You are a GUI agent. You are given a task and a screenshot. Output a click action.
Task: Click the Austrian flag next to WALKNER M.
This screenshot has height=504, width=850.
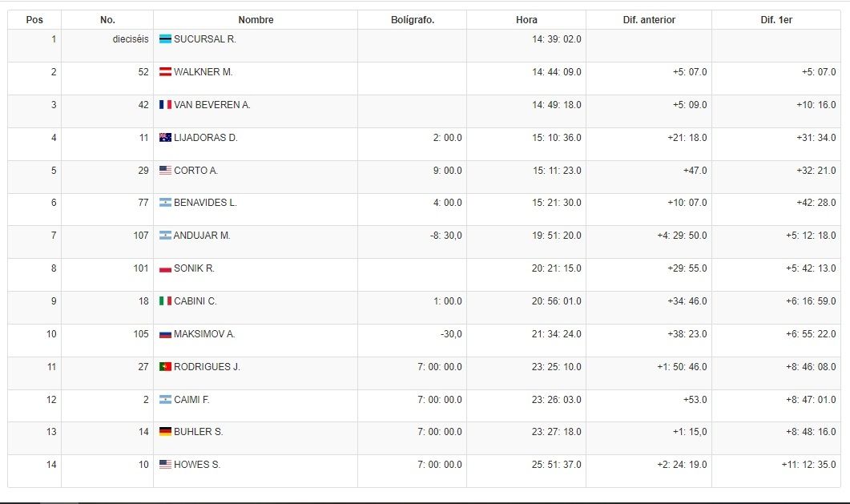coord(165,72)
